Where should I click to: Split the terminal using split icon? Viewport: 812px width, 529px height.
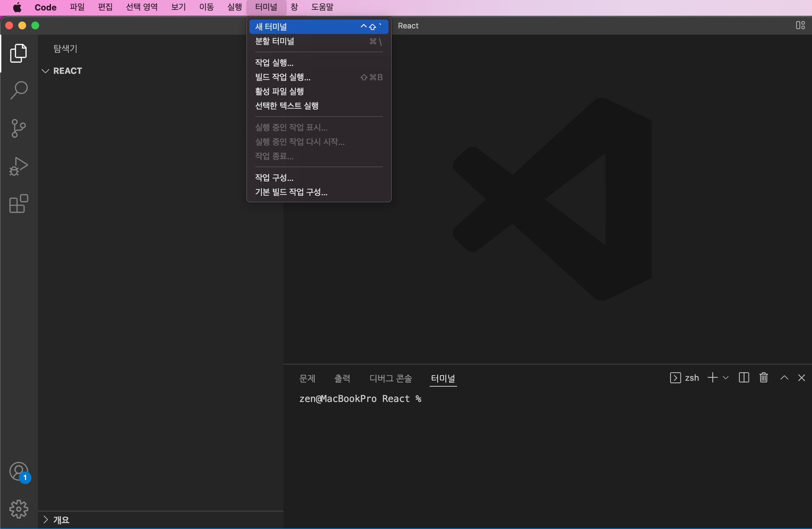coord(744,377)
